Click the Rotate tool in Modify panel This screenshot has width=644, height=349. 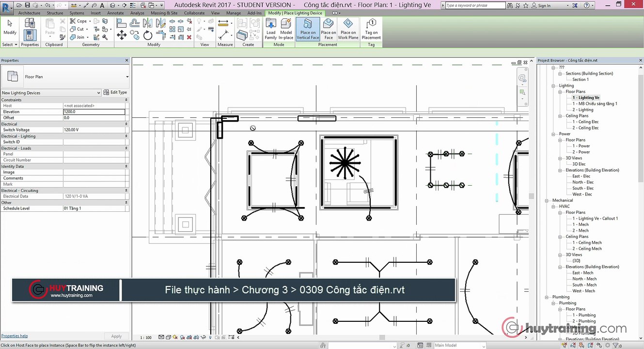pyautogui.click(x=148, y=35)
